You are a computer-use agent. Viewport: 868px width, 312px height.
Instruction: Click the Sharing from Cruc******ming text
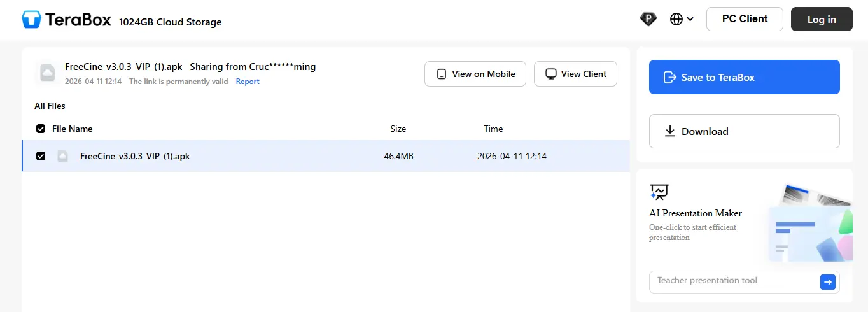click(x=253, y=66)
